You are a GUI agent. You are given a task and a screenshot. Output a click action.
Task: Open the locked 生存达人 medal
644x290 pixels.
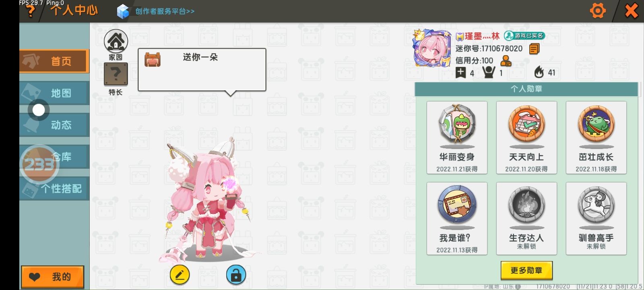pos(526,218)
